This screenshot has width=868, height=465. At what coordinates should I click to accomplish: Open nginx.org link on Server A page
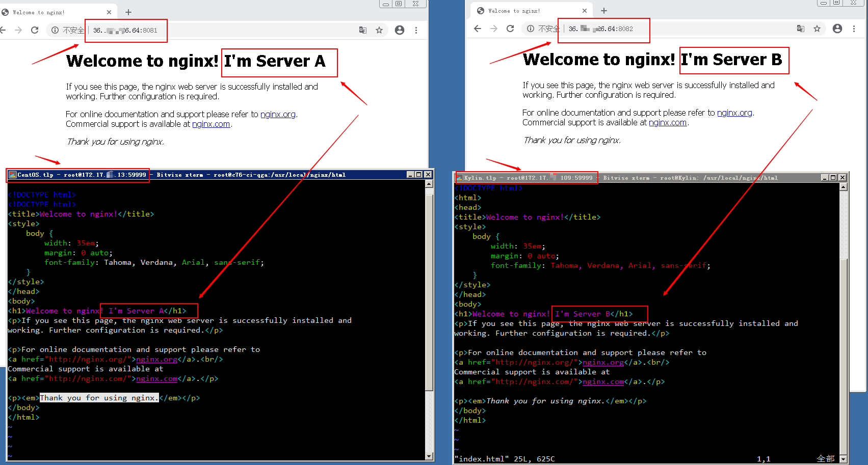pyautogui.click(x=278, y=115)
